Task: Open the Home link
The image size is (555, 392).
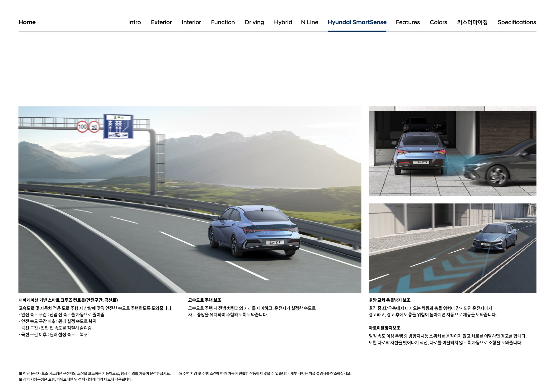Action: pos(27,22)
